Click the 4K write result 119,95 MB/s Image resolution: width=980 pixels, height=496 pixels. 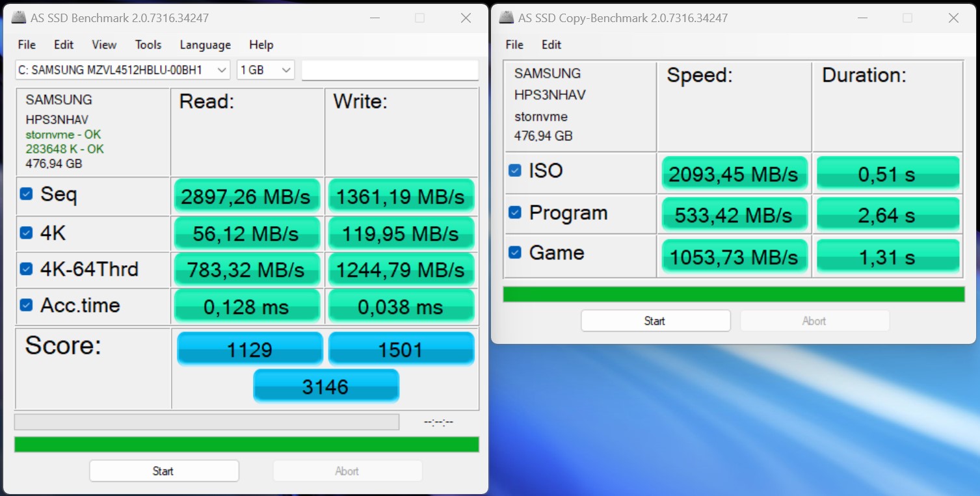(x=401, y=233)
